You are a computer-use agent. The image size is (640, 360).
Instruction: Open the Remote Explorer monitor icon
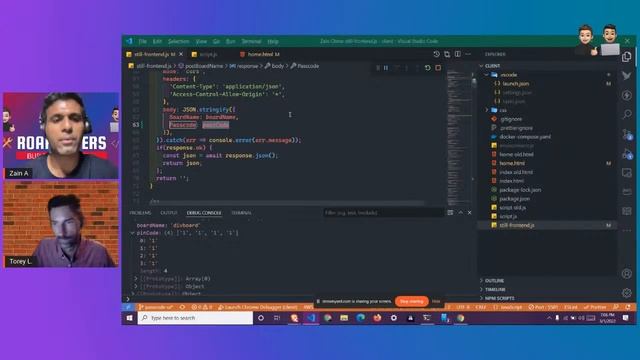pyautogui.click(x=627, y=173)
